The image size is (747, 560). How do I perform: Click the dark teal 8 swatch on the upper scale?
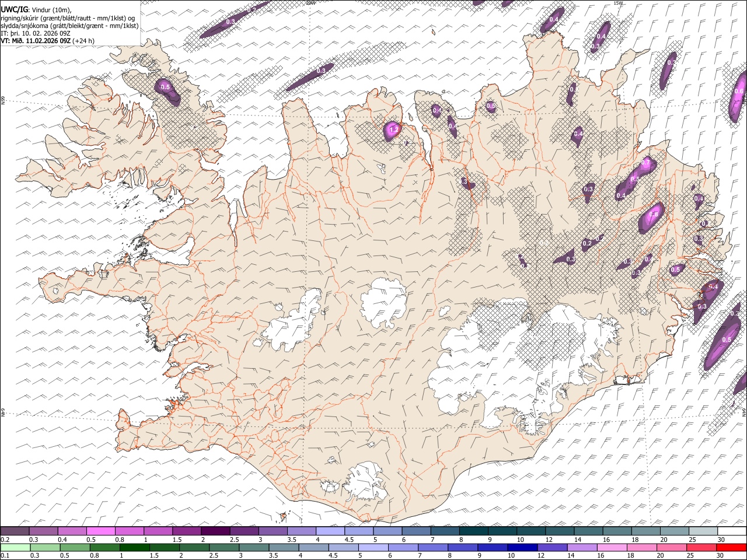coord(473,531)
